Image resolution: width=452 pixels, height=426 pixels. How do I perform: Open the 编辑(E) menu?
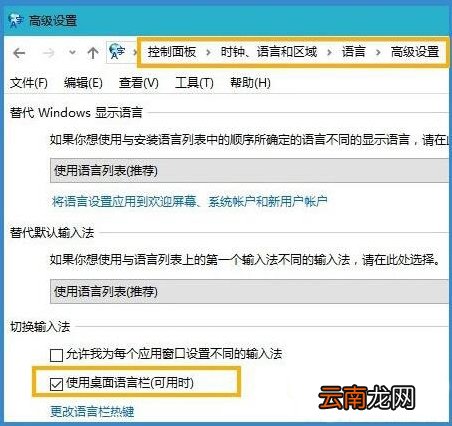click(x=83, y=83)
